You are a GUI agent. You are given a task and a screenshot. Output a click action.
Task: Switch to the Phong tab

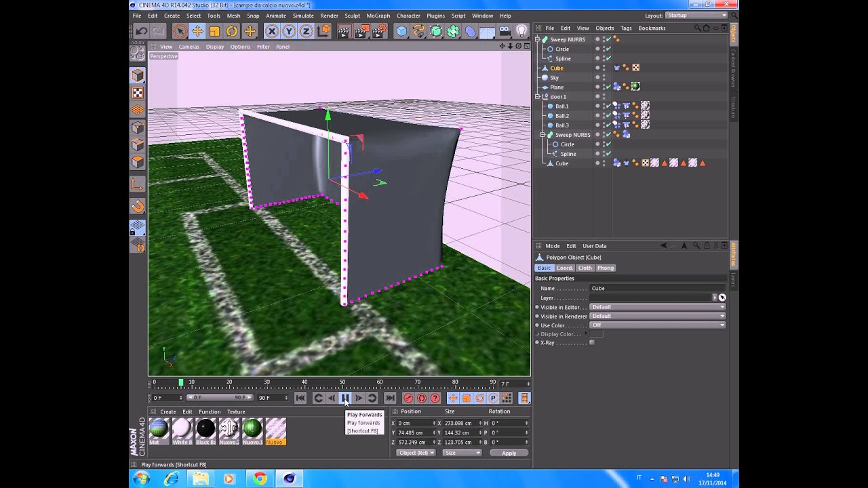(x=606, y=268)
